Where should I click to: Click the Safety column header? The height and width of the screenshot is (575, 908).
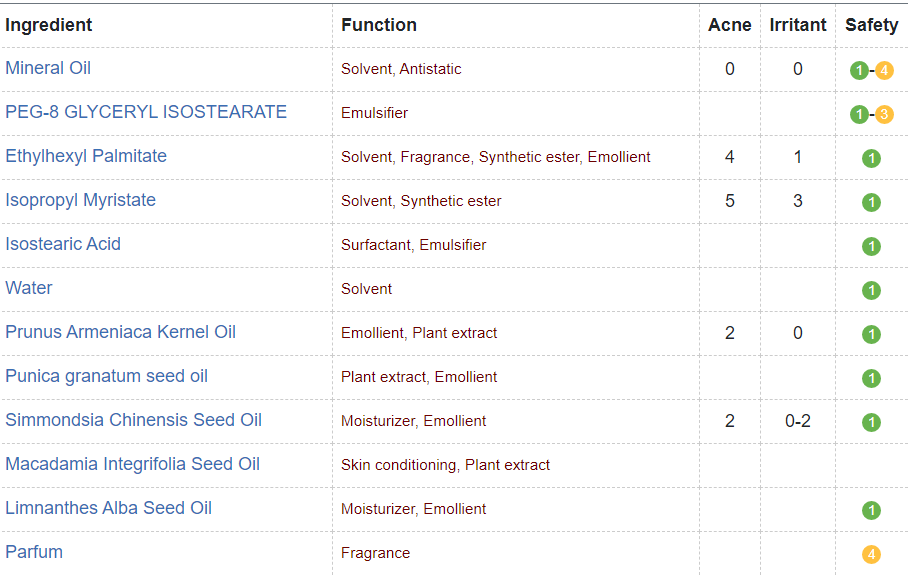[x=871, y=25]
